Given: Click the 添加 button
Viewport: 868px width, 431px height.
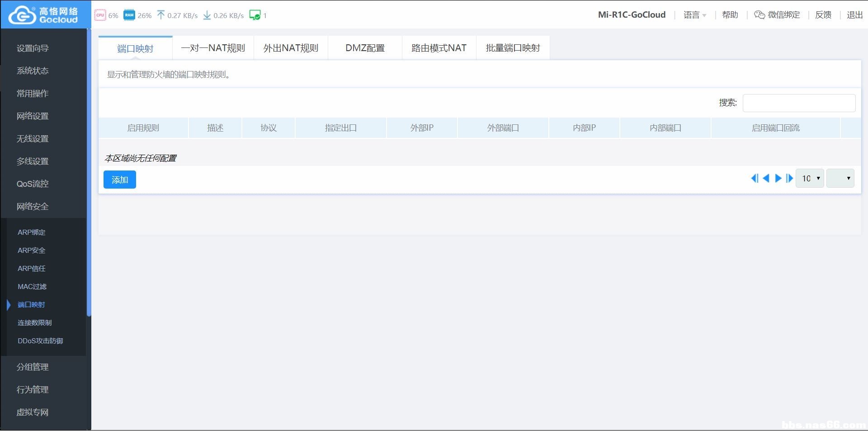Looking at the screenshot, I should click(x=120, y=180).
